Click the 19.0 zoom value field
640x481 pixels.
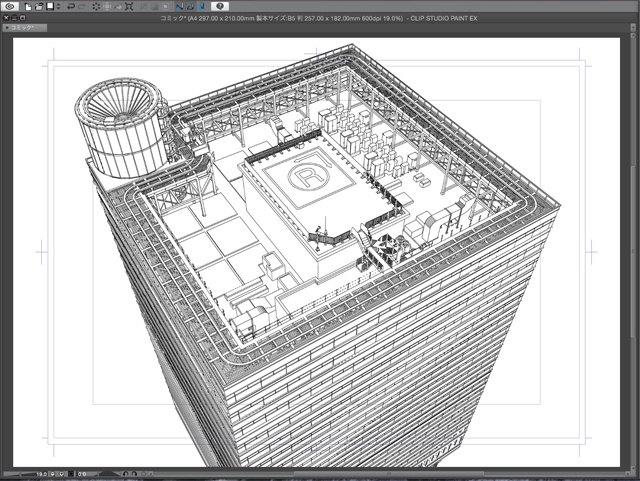point(42,474)
